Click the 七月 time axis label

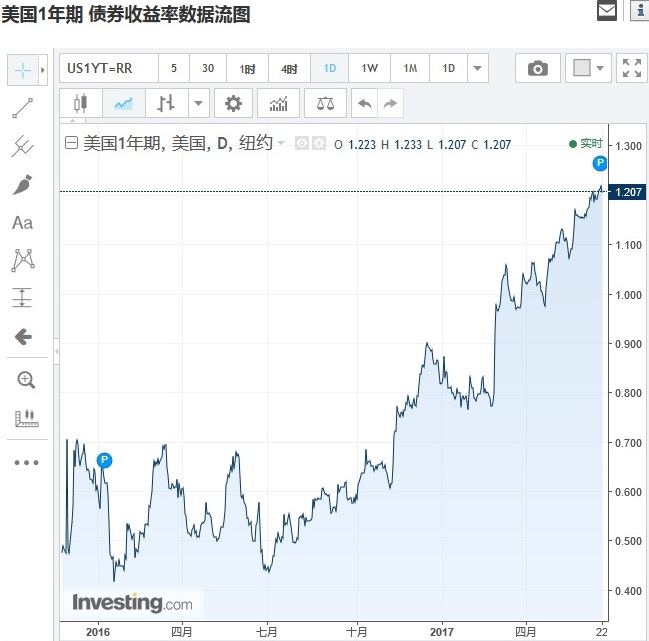[x=267, y=632]
